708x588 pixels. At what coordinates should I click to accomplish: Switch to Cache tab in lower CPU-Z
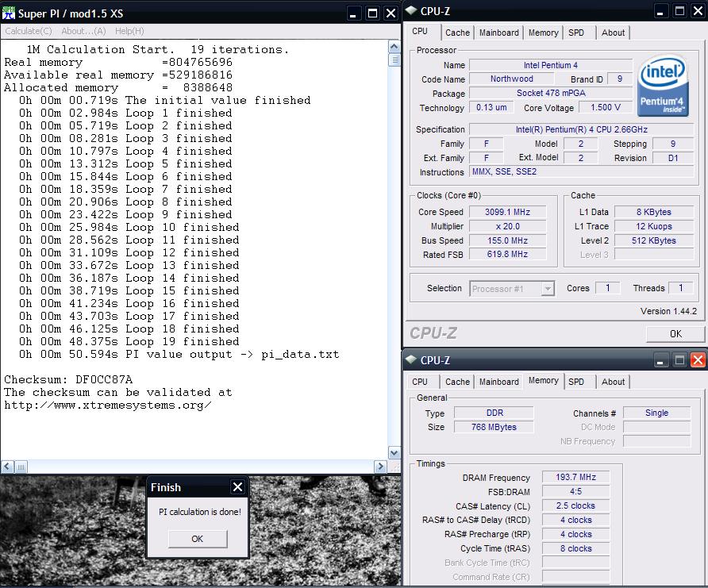457,382
